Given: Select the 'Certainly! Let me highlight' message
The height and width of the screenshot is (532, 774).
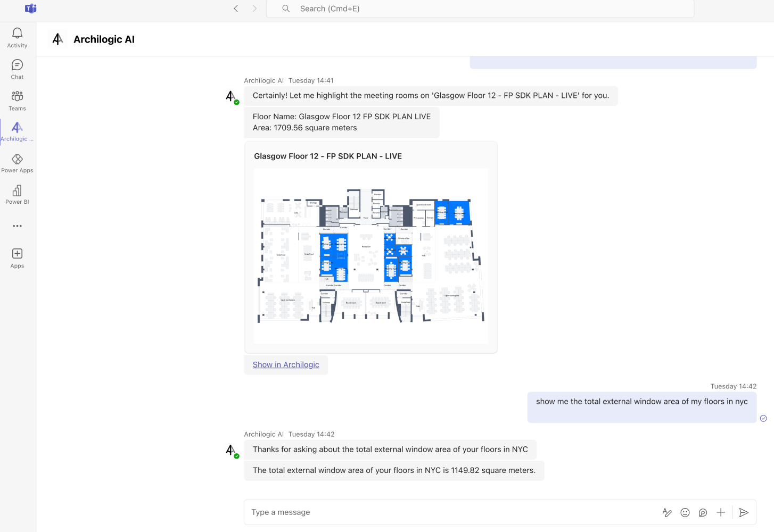Looking at the screenshot, I should pyautogui.click(x=431, y=96).
